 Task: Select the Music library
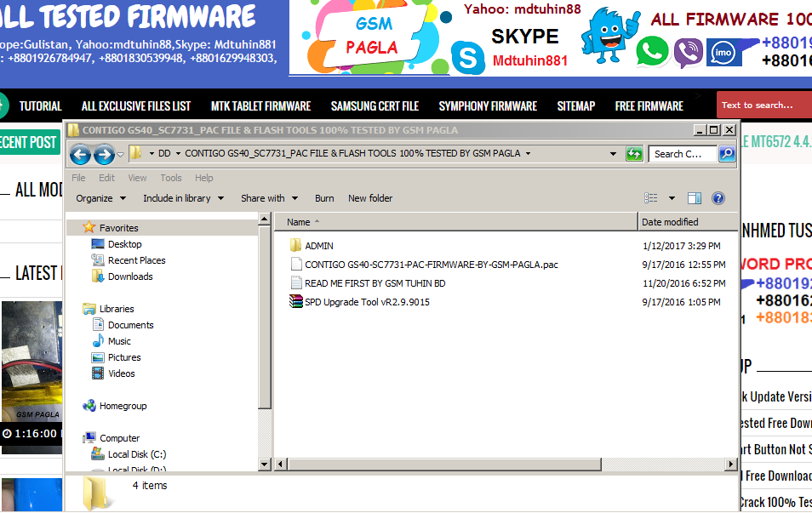point(119,341)
